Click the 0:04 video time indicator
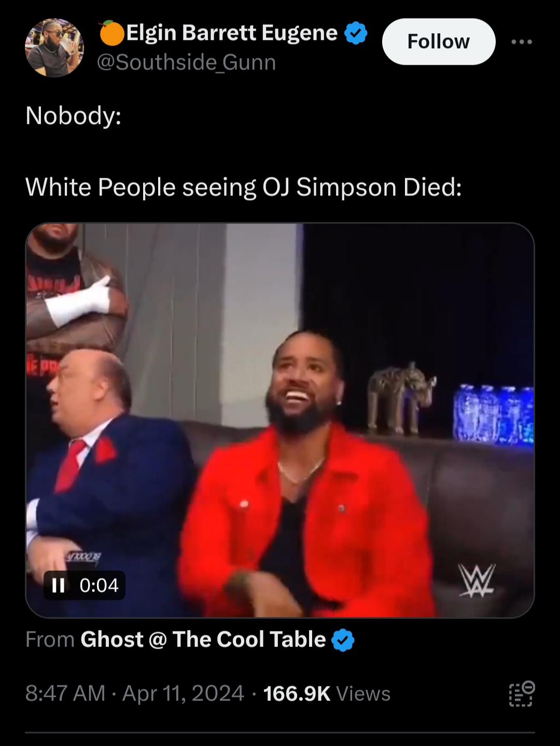560x746 pixels. coord(99,585)
